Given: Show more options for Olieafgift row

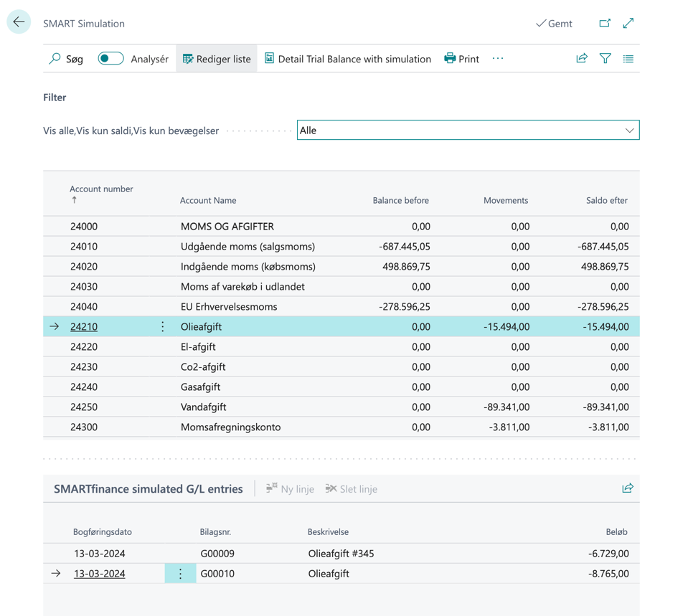Looking at the screenshot, I should click(x=163, y=327).
